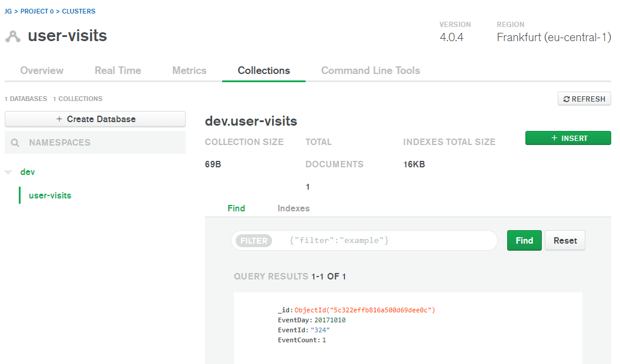Run the query with Find button
The width and height of the screenshot is (620, 364).
(524, 241)
